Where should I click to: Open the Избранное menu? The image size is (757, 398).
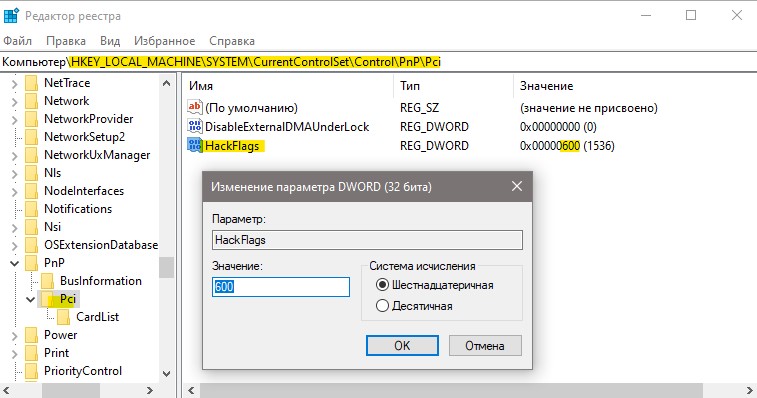click(x=165, y=41)
